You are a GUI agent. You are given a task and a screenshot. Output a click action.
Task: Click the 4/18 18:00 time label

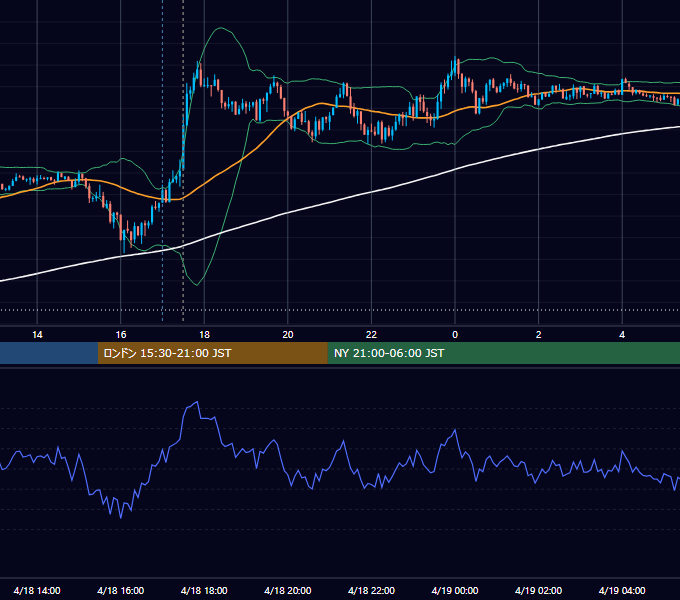pyautogui.click(x=204, y=590)
